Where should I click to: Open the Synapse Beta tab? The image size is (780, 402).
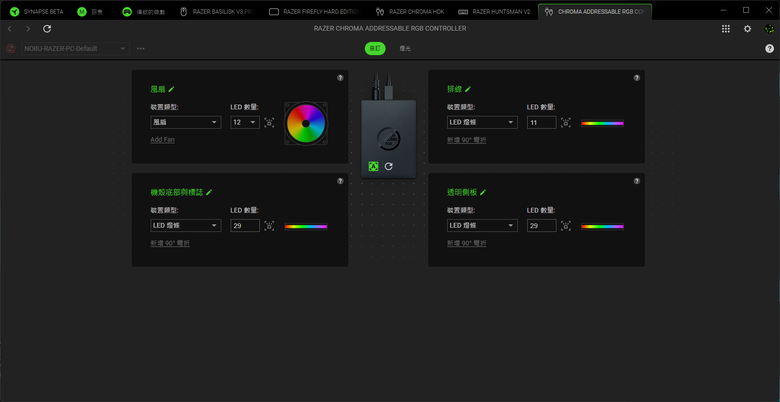tap(37, 11)
